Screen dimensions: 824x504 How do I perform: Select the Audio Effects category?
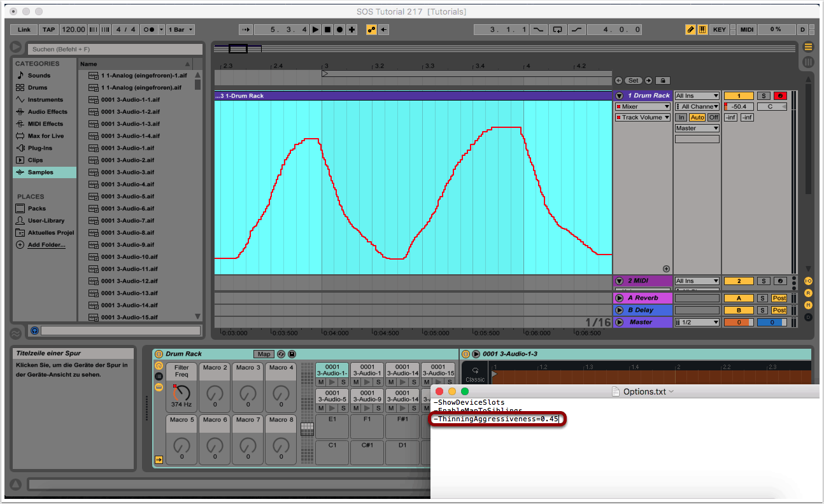[x=46, y=112]
